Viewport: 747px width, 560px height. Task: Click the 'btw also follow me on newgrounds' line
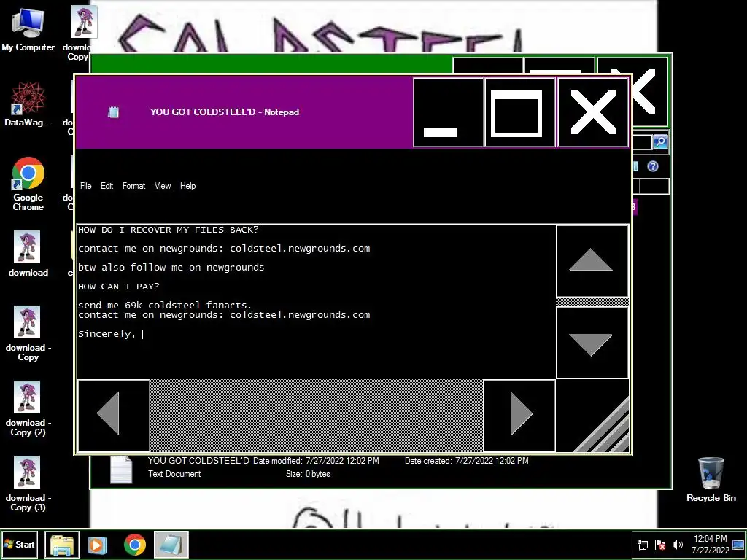171,267
